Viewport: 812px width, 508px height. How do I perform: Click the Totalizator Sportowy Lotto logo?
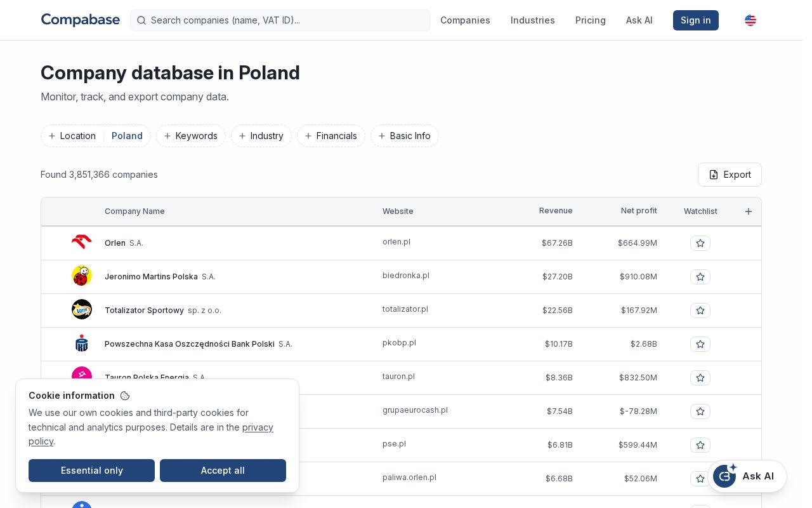(82, 310)
